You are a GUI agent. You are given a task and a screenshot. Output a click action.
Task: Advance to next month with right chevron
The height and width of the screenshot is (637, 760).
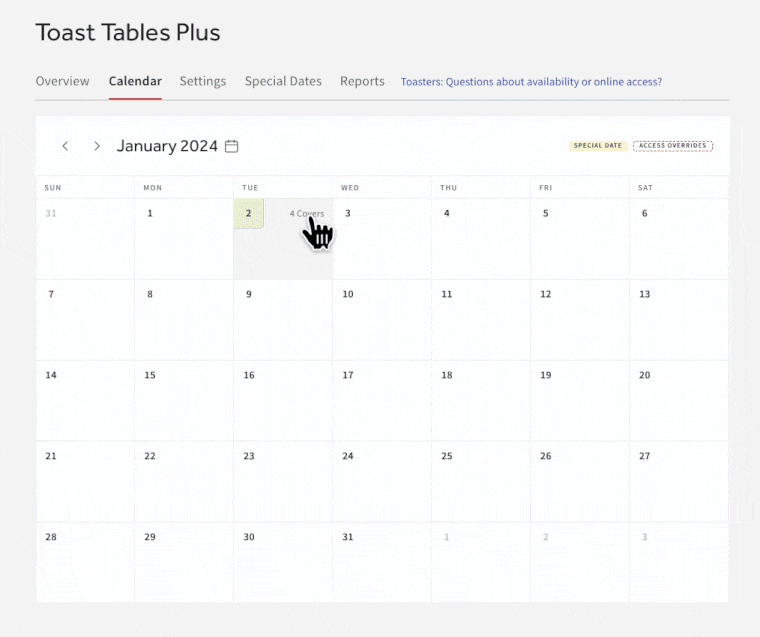coord(97,146)
